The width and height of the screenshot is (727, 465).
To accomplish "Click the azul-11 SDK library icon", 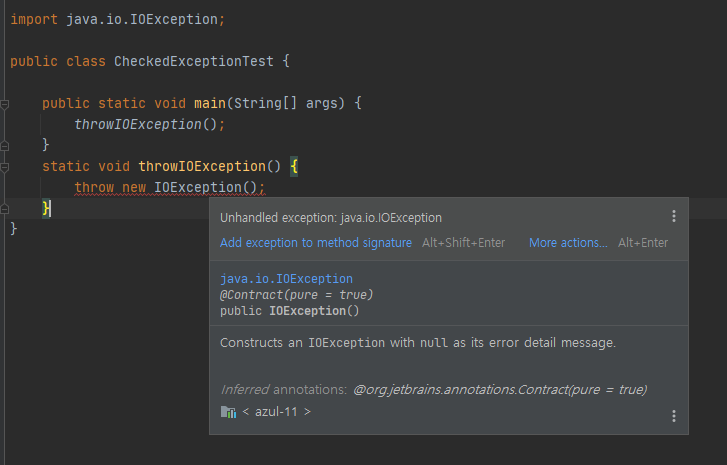I will (x=228, y=412).
